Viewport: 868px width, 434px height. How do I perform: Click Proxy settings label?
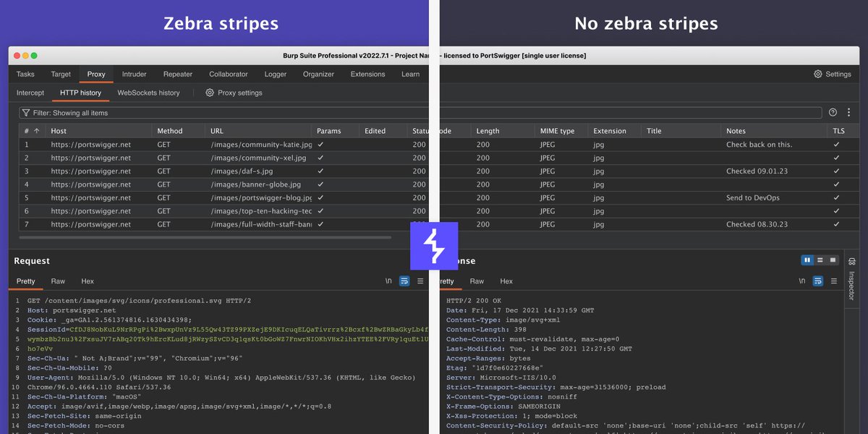click(240, 93)
